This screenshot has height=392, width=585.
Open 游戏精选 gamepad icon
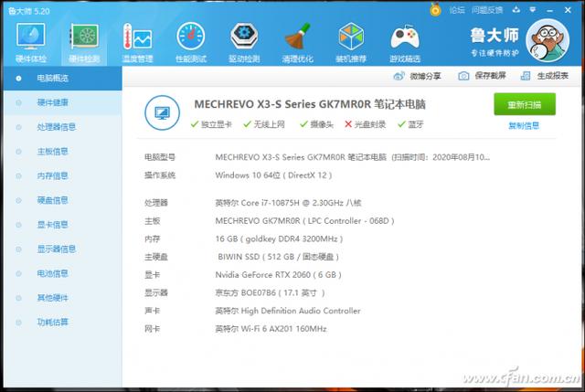[x=405, y=42]
